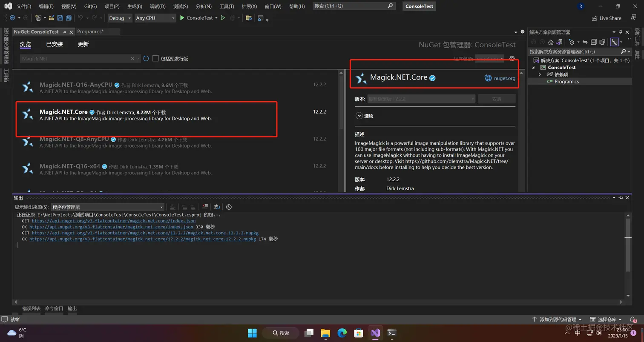Open the package version dropdown
The height and width of the screenshot is (342, 644).
tap(421, 99)
